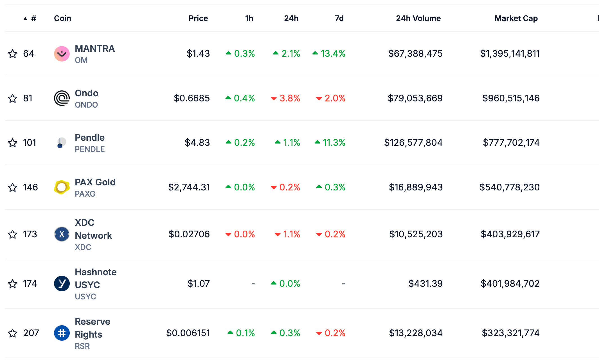
Task: Open the Hashnote USYC coin page link
Action: 95,278
